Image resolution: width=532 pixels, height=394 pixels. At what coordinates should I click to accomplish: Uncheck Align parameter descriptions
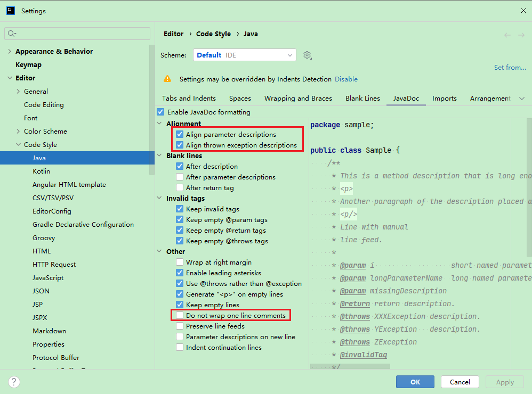180,135
